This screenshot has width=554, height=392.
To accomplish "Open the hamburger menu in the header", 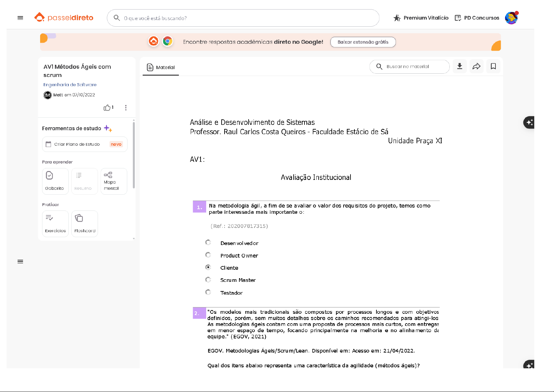I will pos(20,18).
